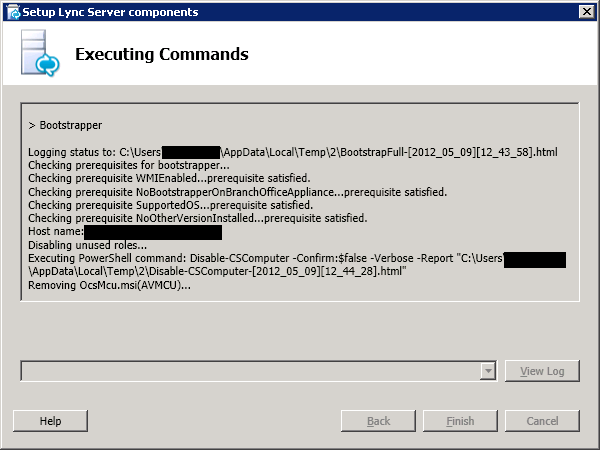Click the Removing OcsMcu.msi(AVMCU) line

[109, 285]
